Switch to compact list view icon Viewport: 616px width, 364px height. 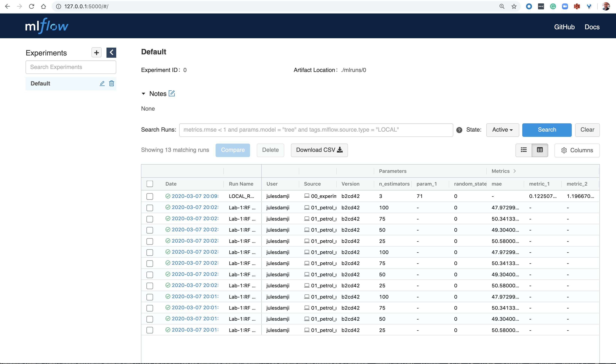point(524,150)
